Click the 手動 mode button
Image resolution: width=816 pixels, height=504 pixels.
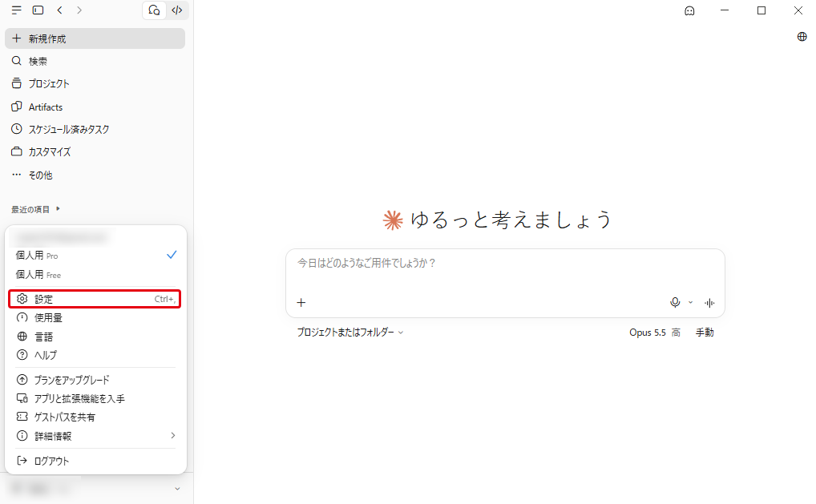point(705,333)
